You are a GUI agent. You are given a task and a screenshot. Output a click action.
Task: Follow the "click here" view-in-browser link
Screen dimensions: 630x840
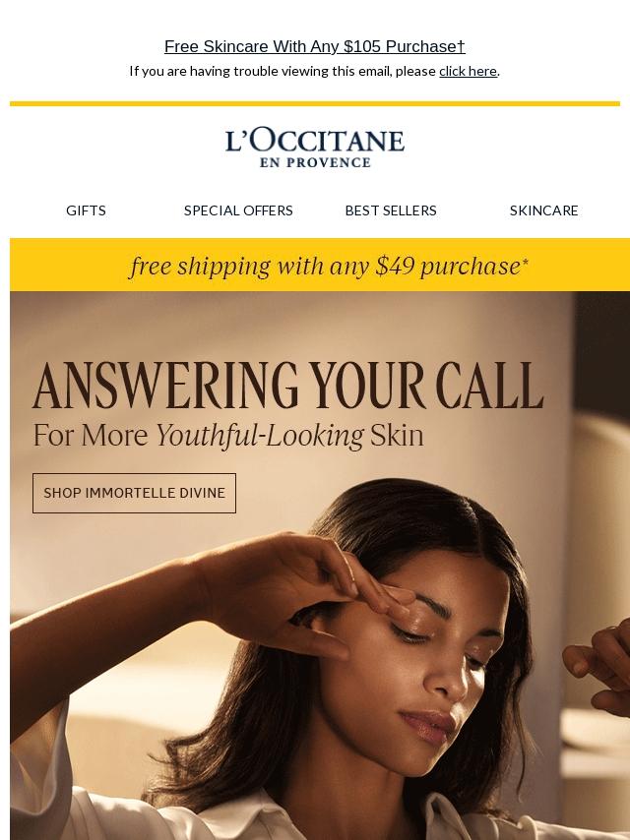[468, 71]
